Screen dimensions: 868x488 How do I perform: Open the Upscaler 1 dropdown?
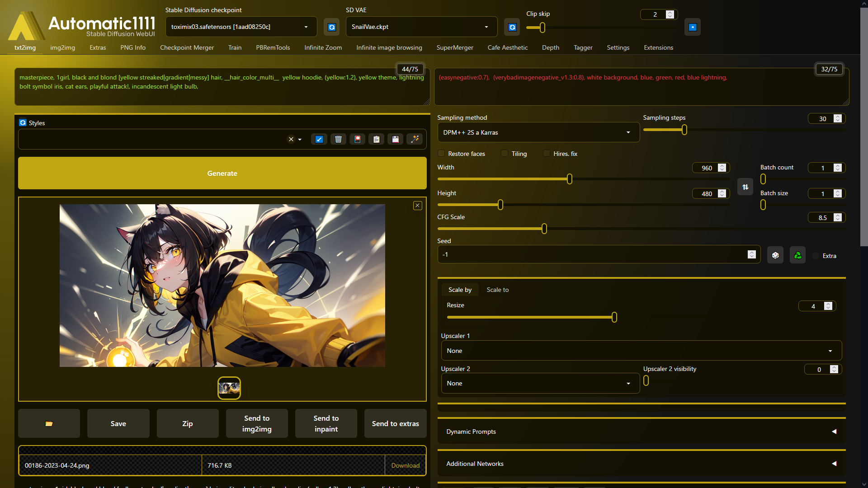pyautogui.click(x=641, y=351)
